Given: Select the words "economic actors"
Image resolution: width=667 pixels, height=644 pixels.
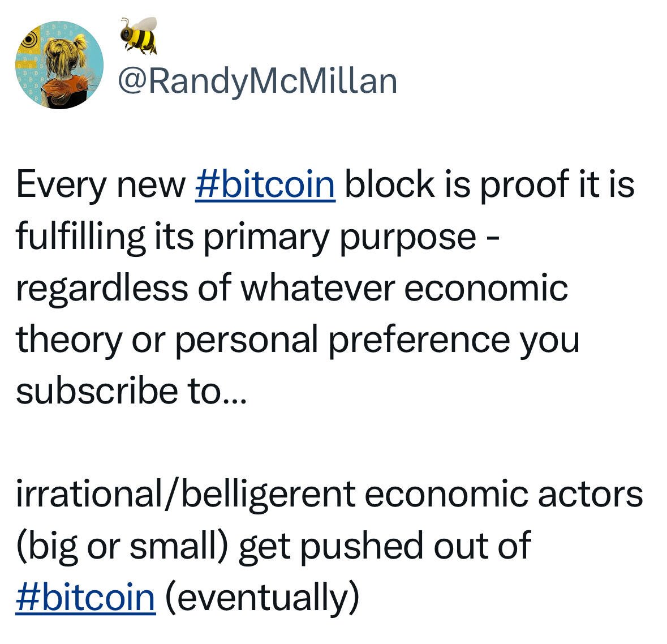Looking at the screenshot, I should coord(504,495).
